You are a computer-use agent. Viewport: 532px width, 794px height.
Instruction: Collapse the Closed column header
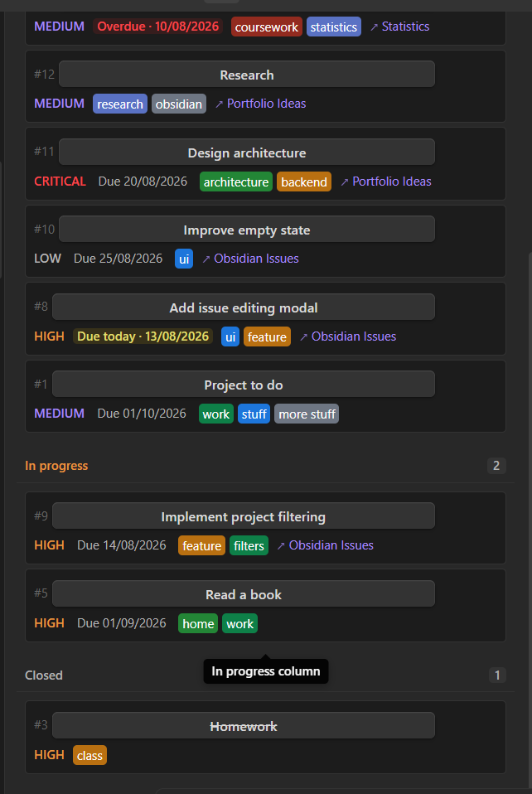pyautogui.click(x=44, y=675)
